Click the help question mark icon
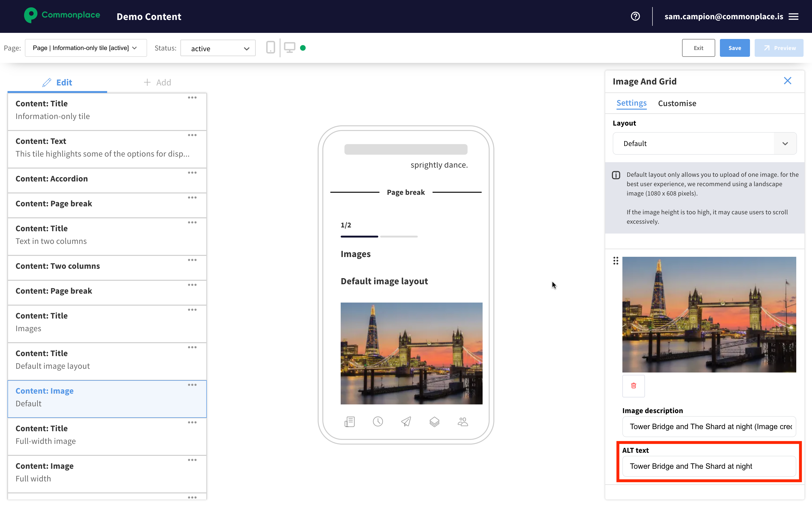This screenshot has height=507, width=812. click(x=635, y=16)
